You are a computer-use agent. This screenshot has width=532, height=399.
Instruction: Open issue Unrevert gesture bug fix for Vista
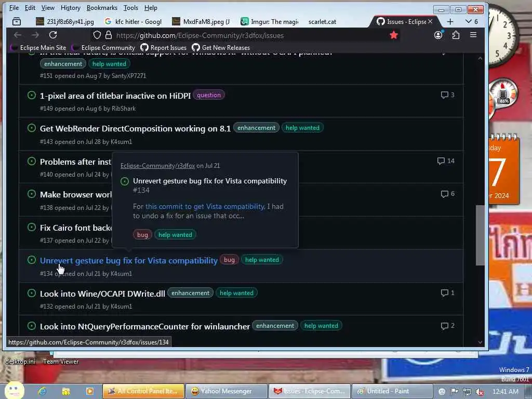coord(129,261)
